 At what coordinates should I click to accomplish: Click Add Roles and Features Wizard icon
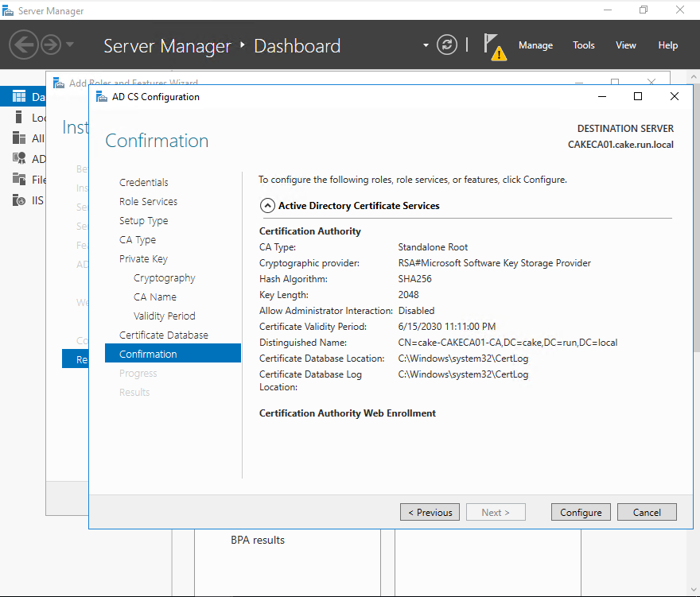coord(59,83)
